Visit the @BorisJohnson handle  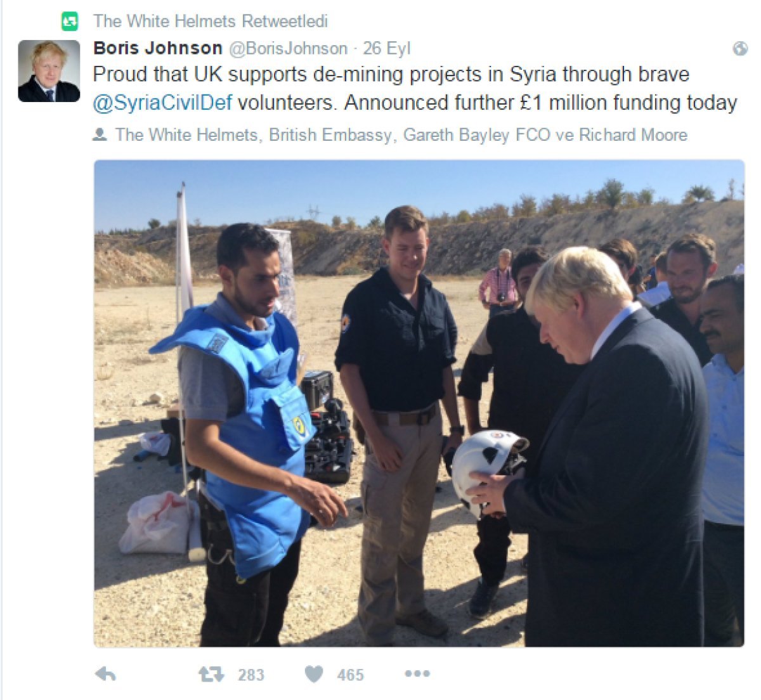pyautogui.click(x=288, y=49)
